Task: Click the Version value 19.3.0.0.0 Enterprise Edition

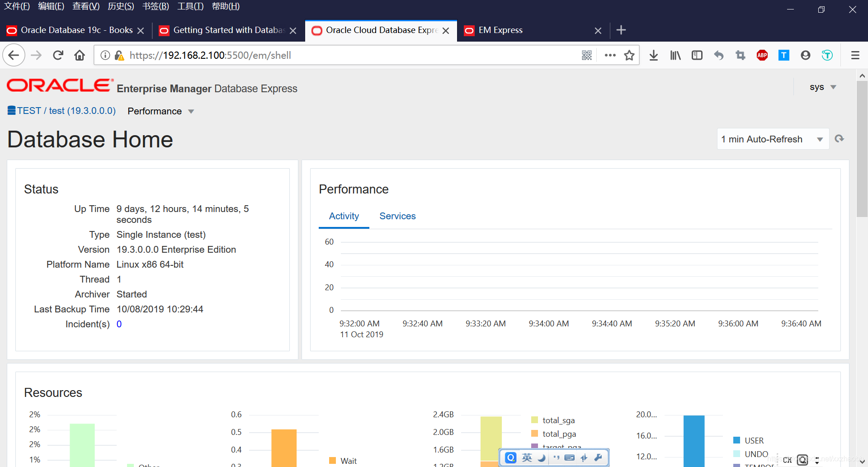Action: pyautogui.click(x=176, y=250)
